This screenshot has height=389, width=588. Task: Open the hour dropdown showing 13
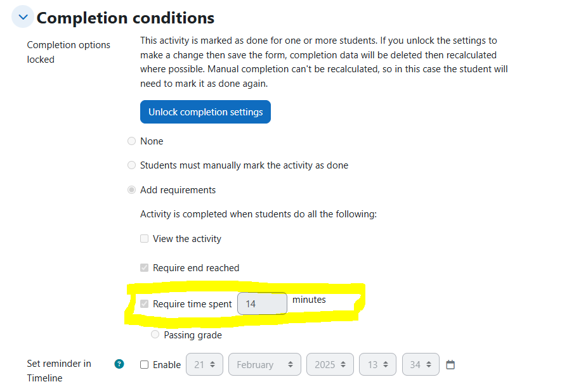[377, 364]
